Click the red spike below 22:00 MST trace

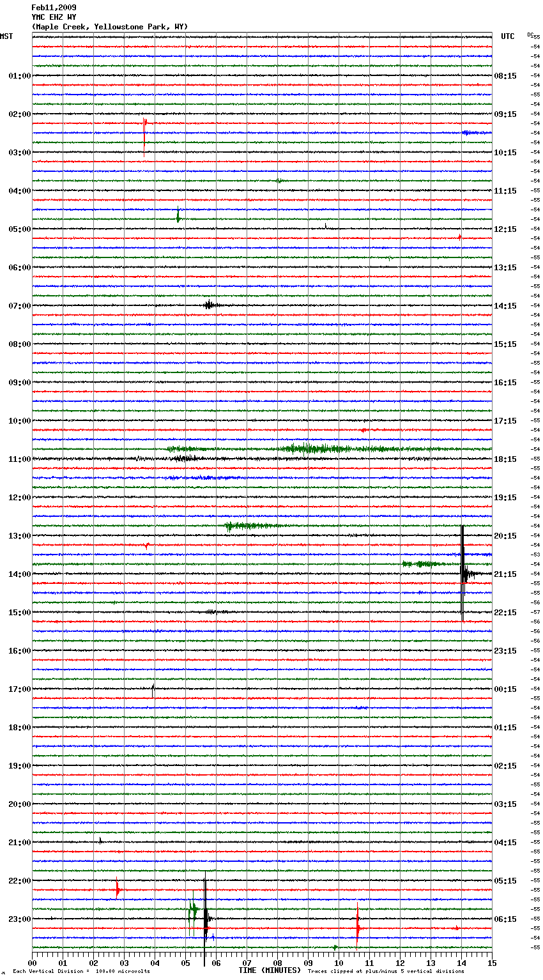118,890
